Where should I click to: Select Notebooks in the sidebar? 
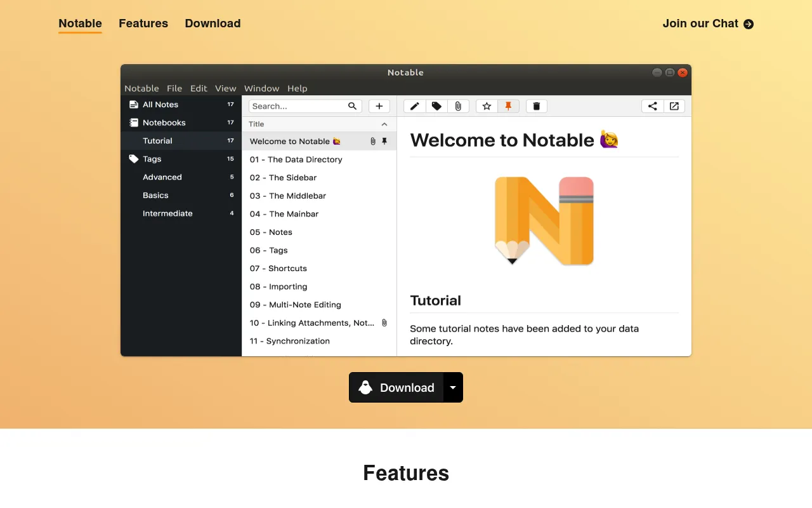(x=181, y=123)
